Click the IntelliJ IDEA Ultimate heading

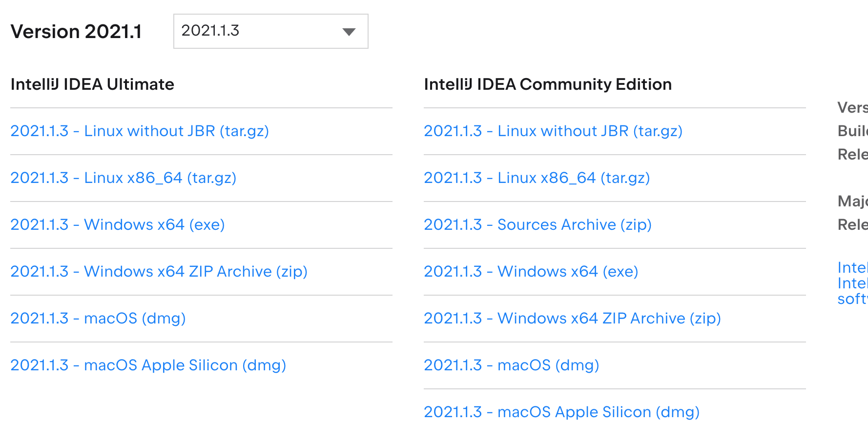92,84
